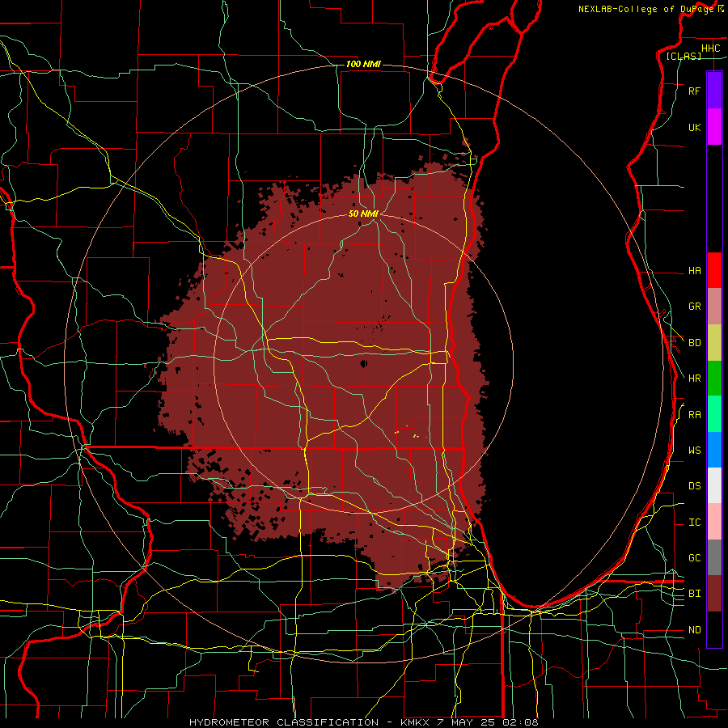728x728 pixels.
Task: Click the HYDROMETEOR CLASSIFICATION KMKX timestamp caption
Action: 363,722
